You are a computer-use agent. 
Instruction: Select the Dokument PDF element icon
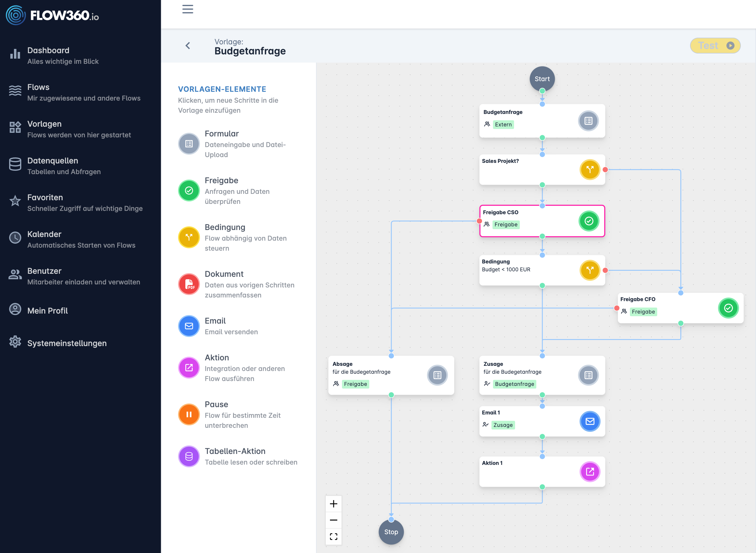(189, 284)
